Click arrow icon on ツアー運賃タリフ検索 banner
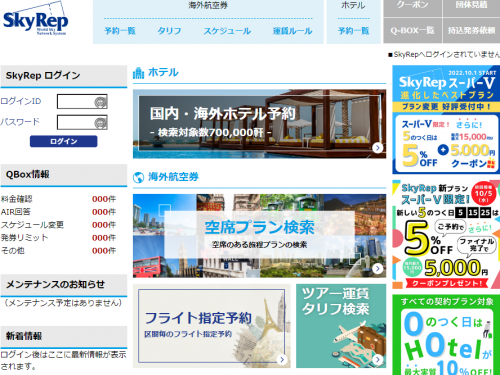 377,359
